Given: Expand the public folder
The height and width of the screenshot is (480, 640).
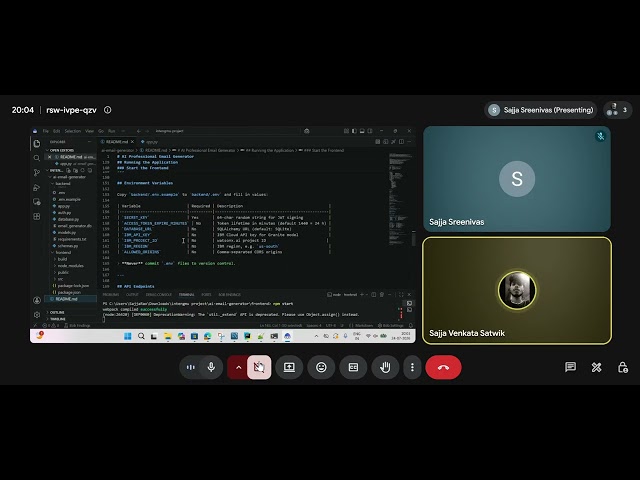Looking at the screenshot, I should tap(63, 272).
